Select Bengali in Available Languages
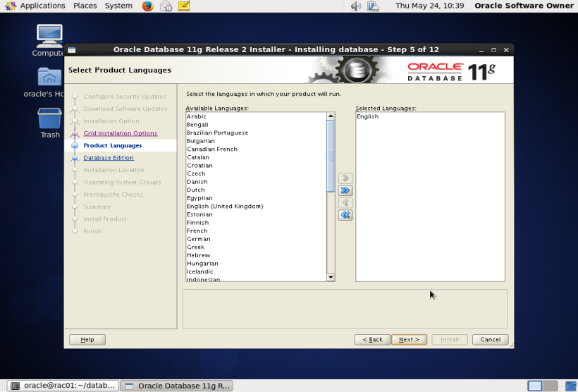This screenshot has width=578, height=392. click(x=256, y=125)
